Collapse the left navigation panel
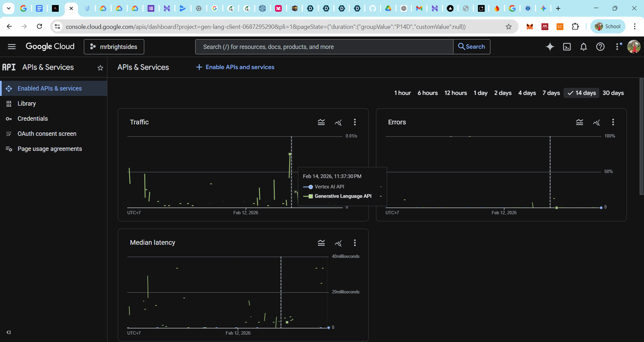 click(9, 332)
